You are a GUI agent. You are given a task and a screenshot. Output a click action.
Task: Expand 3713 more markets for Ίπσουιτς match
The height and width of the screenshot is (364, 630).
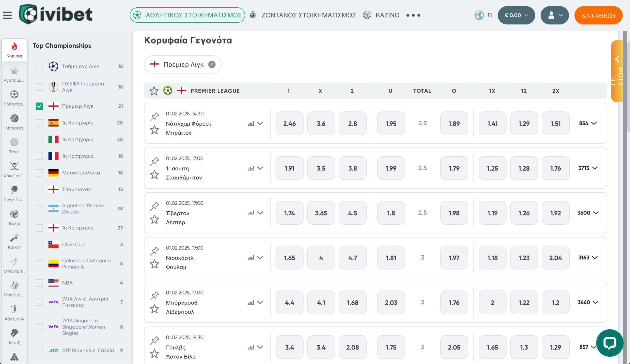[x=588, y=168]
